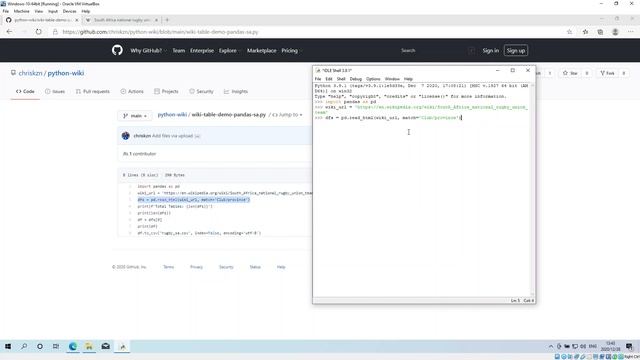The width and height of the screenshot is (640, 360).
Task: Select the Projects repository tab
Action: click(166, 91)
